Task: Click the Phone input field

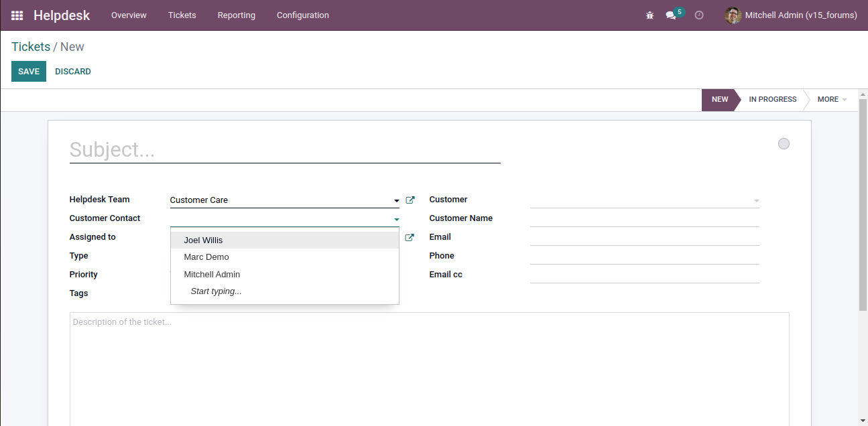Action: pos(644,256)
